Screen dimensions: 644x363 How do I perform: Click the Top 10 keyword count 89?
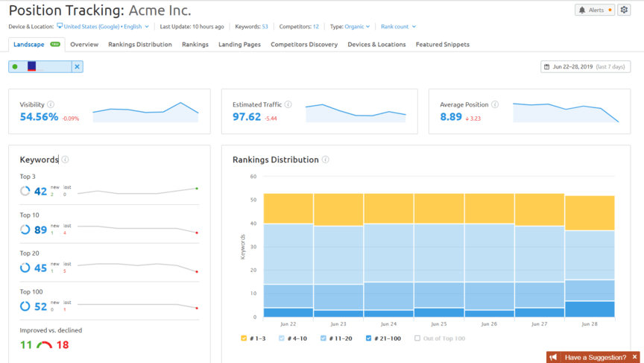pyautogui.click(x=40, y=230)
